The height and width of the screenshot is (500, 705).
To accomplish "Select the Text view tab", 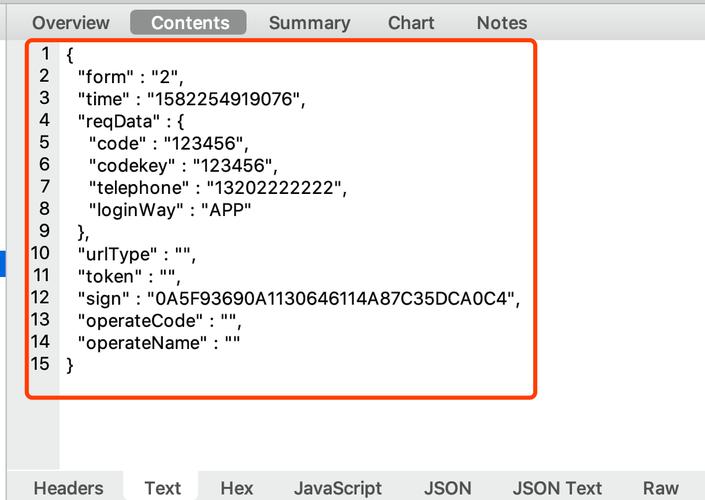I will point(162,488).
